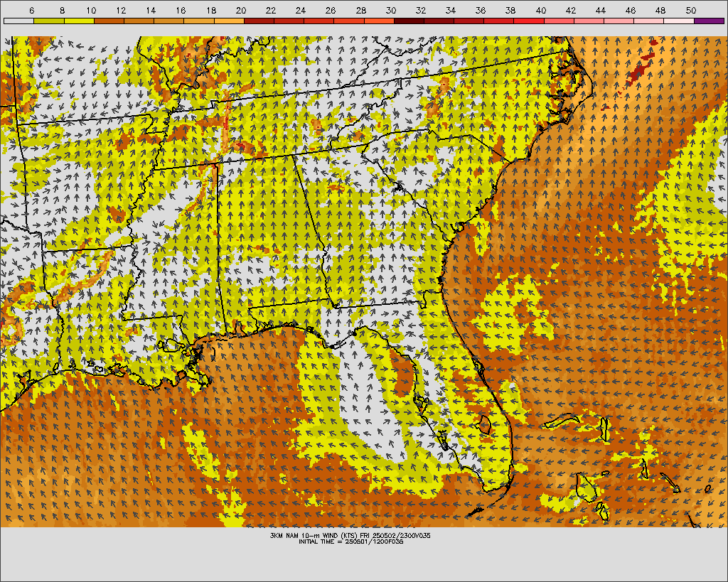Select the olive swatch between 6 and 8
Image resolution: width=728 pixels, height=582 pixels.
pos(49,21)
